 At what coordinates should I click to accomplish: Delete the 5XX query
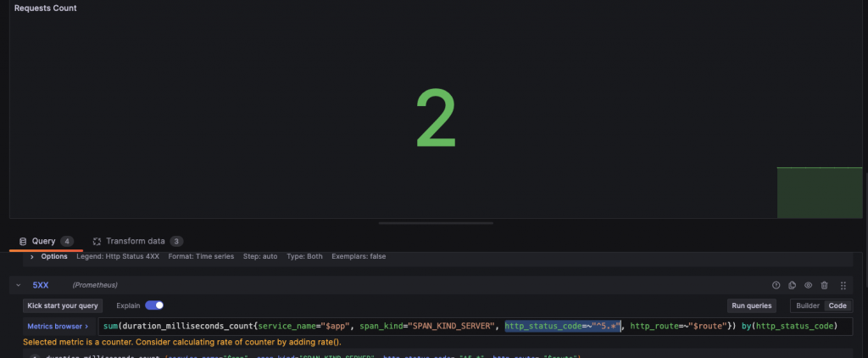coord(824,285)
